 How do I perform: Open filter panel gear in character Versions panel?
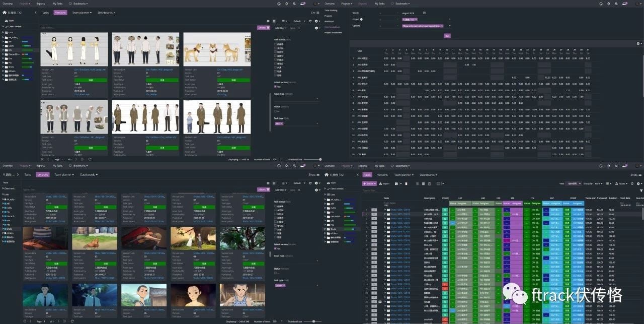pos(316,28)
